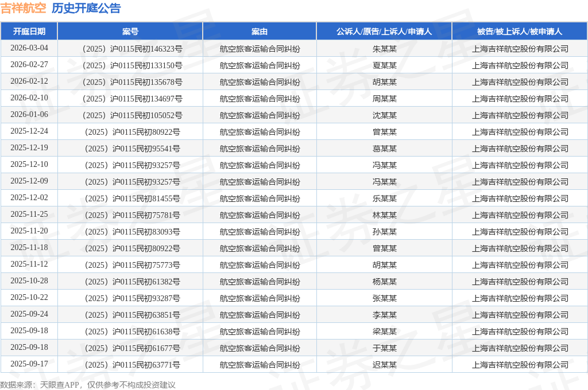Select the date cell 2025-10-22

coord(29,298)
